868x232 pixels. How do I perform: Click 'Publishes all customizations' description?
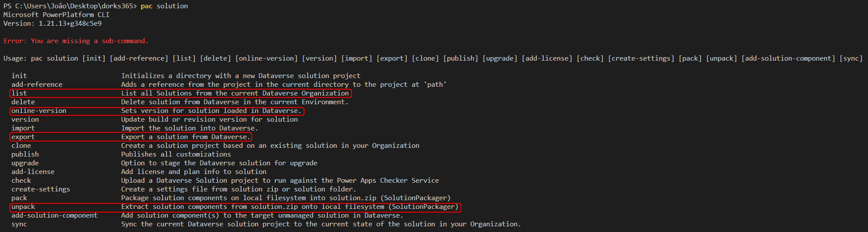(x=176, y=154)
